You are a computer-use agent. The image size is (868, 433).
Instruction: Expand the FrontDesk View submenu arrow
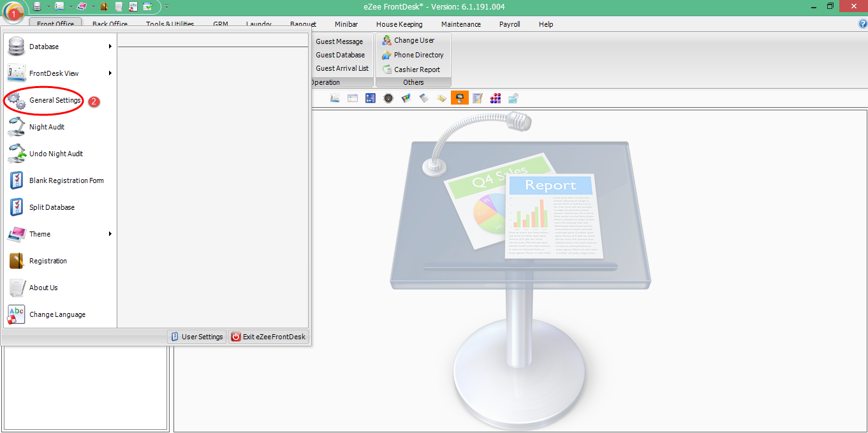point(110,73)
